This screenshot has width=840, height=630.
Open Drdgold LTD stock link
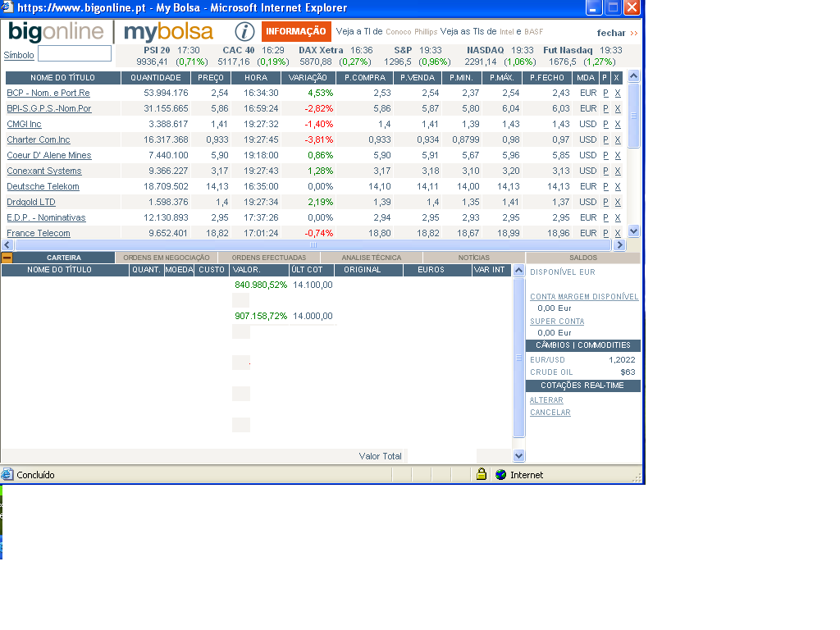click(x=31, y=202)
